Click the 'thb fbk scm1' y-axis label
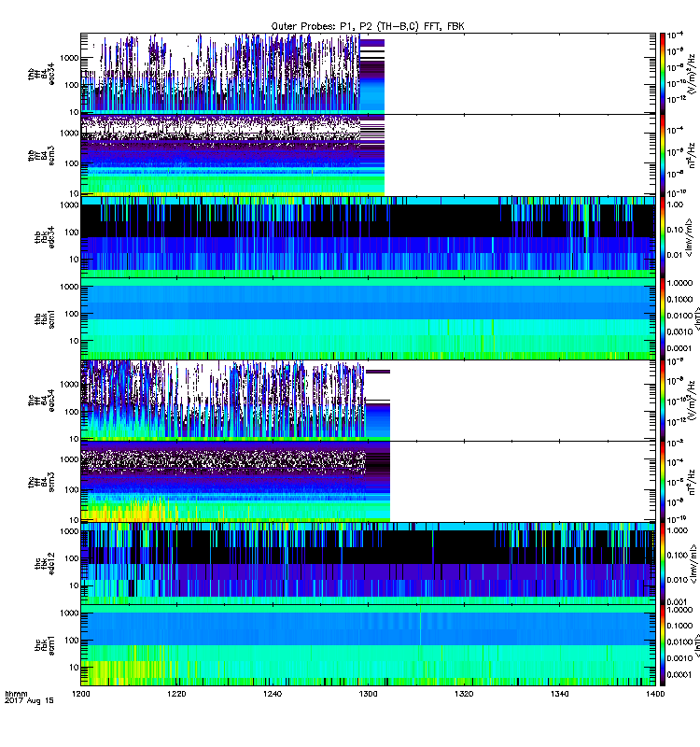Viewport: 700px width, 747px height. pos(45,318)
